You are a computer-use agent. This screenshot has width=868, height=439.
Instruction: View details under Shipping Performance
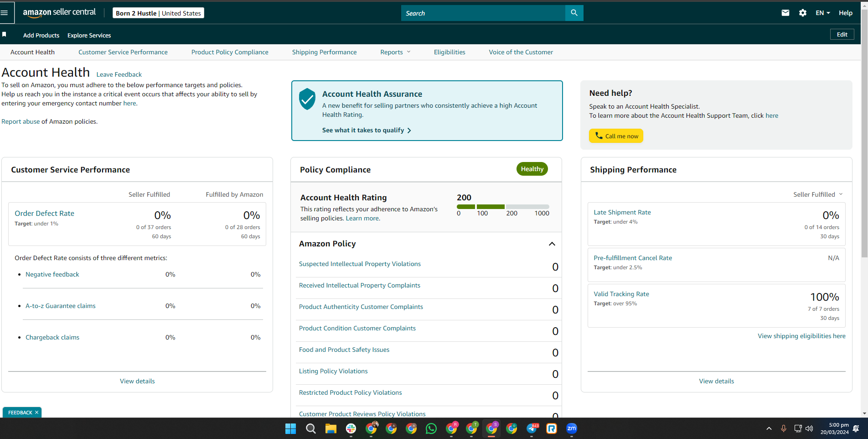click(716, 381)
